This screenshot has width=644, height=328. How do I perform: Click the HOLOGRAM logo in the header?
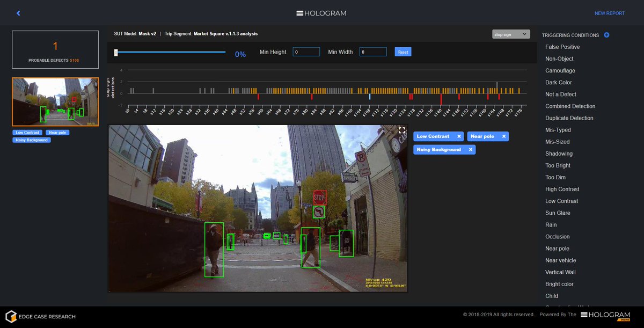point(321,12)
